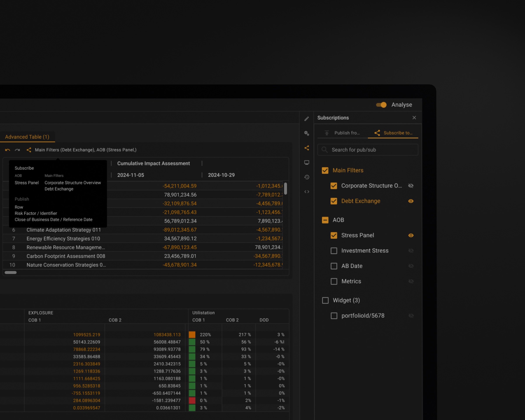Screen dimensions: 525x420
Task: Toggle Investment Stress visibility eye
Action: coord(411,251)
